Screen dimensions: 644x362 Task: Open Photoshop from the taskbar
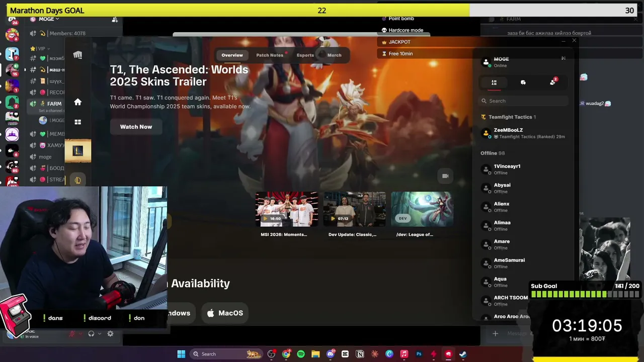click(x=419, y=354)
